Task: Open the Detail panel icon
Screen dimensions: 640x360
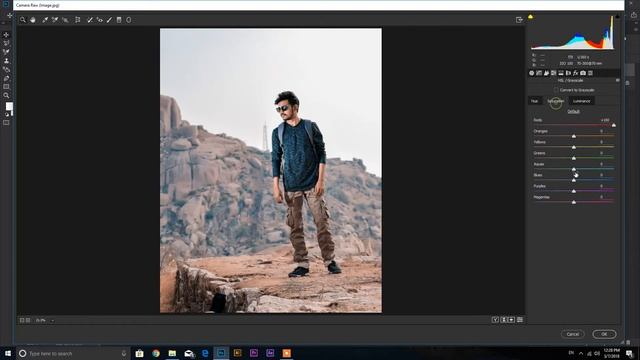Action: (546, 73)
